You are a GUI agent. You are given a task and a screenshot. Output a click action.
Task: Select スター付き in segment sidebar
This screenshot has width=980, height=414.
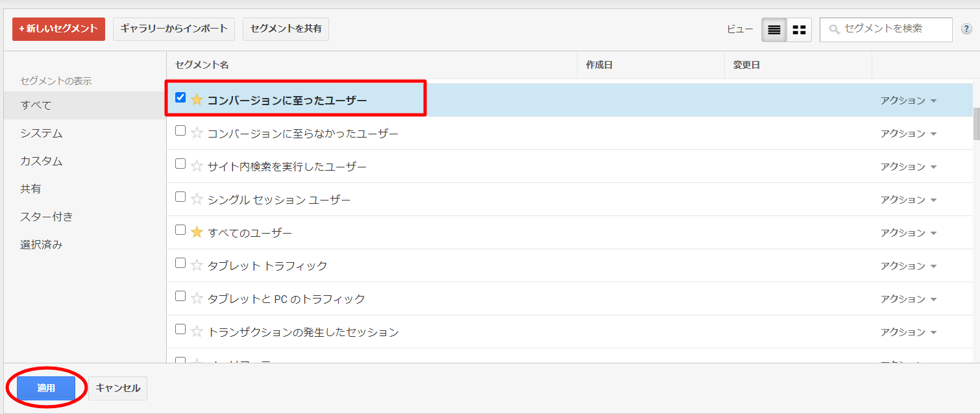[47, 217]
